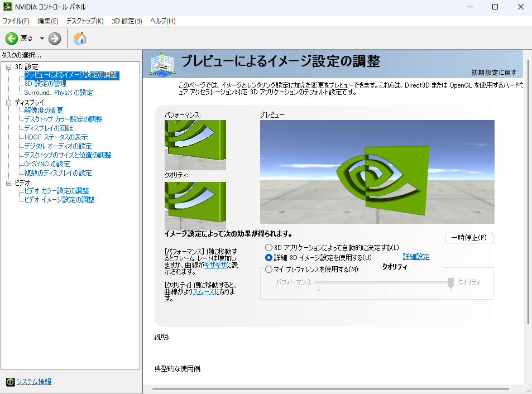This screenshot has width=532, height=394.
Task: Click the 3D image settings header icon
Action: point(163,64)
